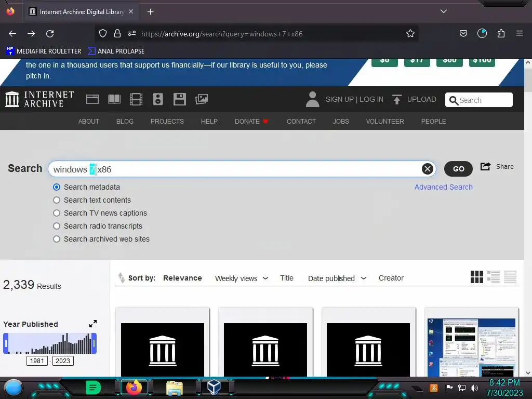
Task: Sort results by Relevance
Action: click(182, 278)
